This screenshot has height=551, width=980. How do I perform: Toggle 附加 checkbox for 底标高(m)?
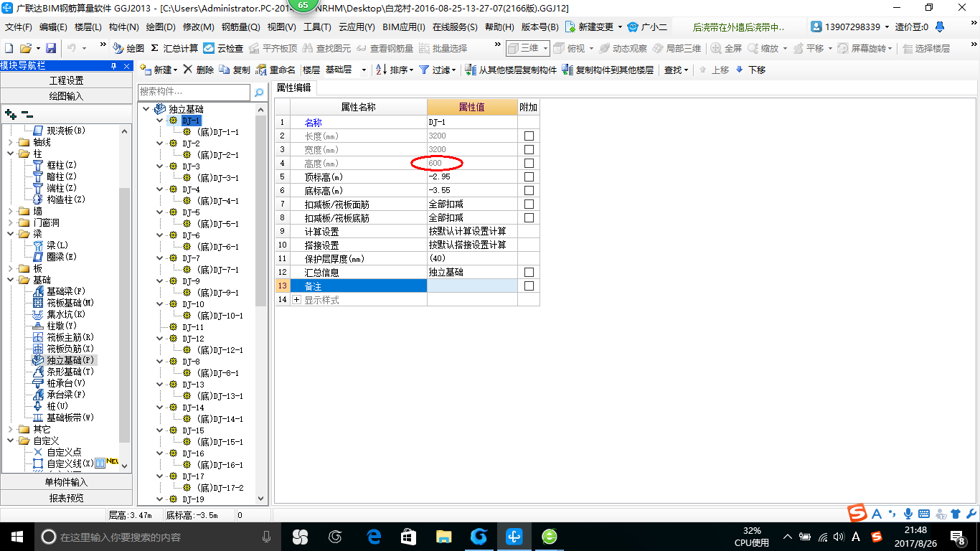(529, 191)
